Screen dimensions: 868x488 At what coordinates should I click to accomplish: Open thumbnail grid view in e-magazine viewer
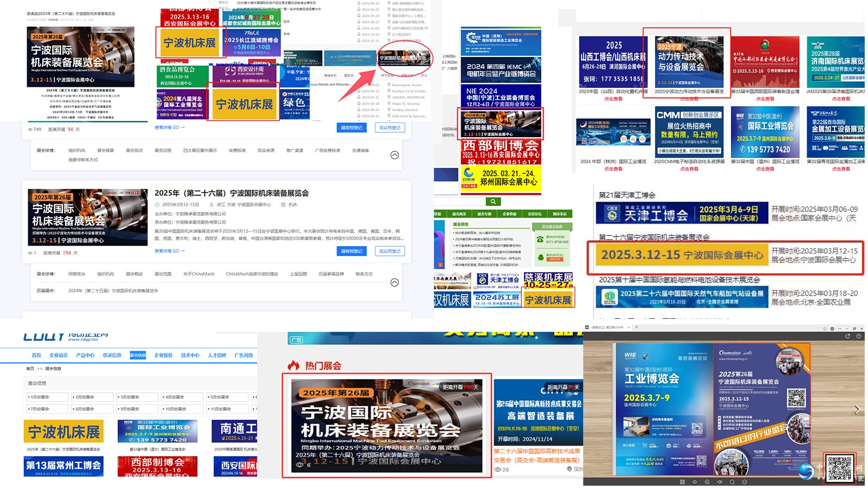pyautogui.click(x=682, y=482)
